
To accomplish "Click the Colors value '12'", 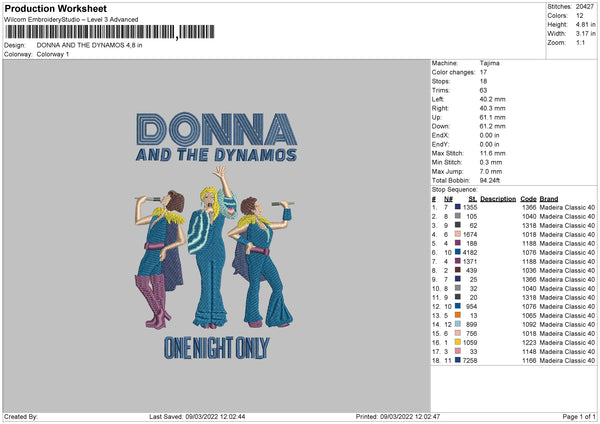I will tap(580, 16).
